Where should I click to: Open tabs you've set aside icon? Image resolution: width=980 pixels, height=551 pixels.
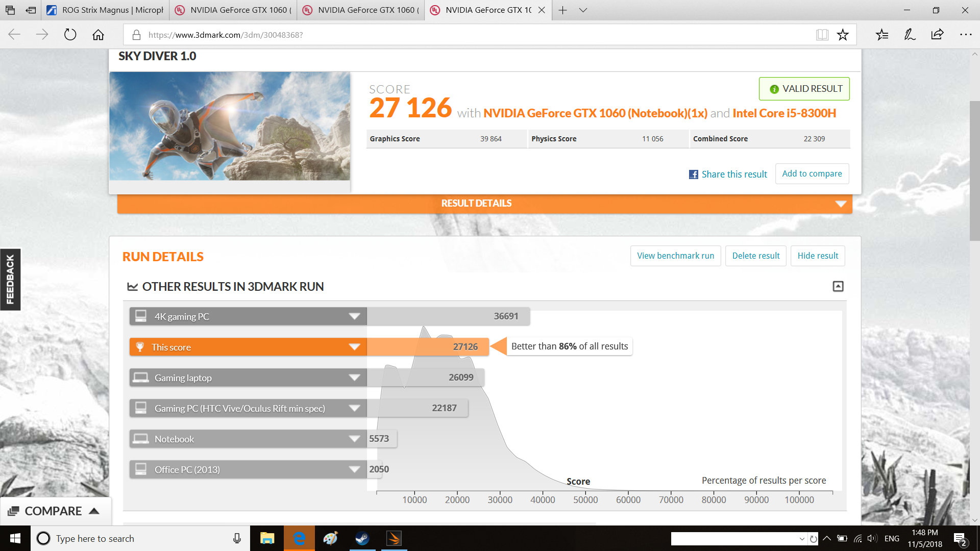(10, 10)
